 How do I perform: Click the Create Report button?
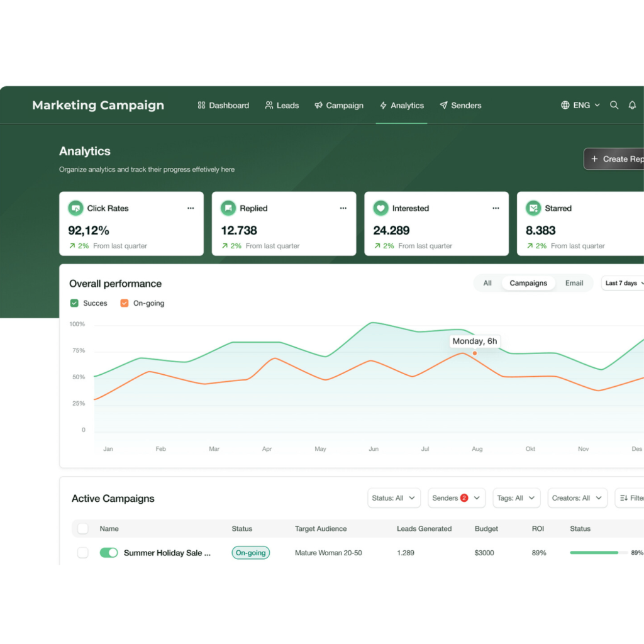(615, 159)
